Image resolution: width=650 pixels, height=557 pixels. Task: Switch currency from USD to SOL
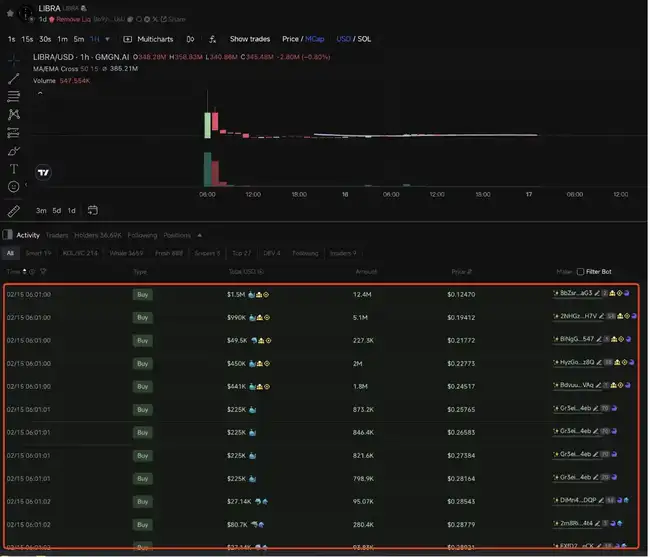pos(364,38)
